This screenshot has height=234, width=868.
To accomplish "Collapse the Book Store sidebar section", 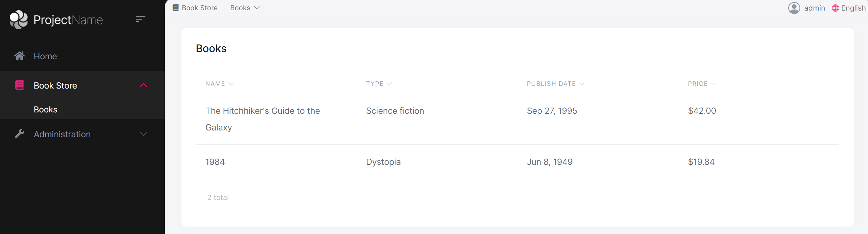I will click(x=144, y=85).
